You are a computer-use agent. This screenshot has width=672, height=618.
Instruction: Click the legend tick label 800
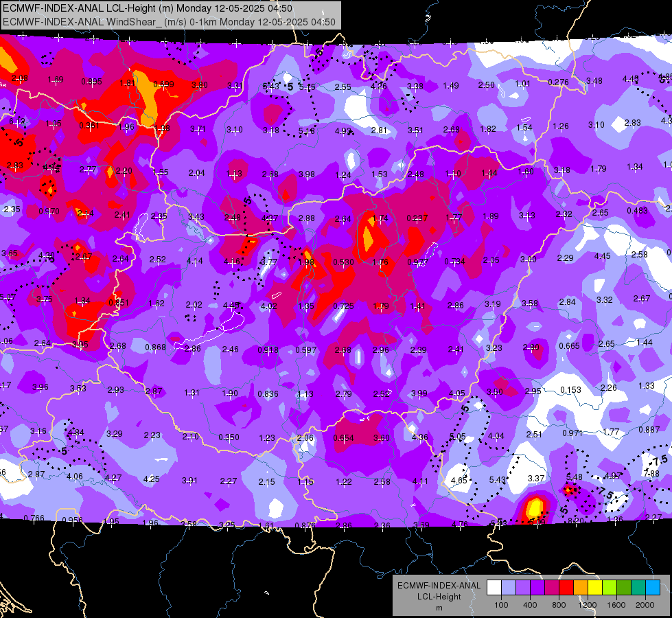(x=559, y=605)
